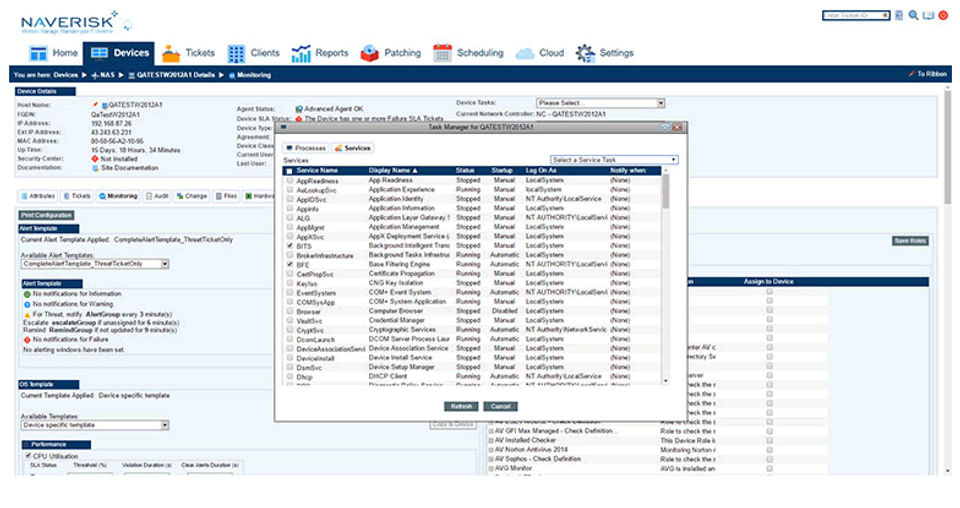Uncheck the BFE service checkbox
Screen dimensions: 960x508
pos(290,264)
